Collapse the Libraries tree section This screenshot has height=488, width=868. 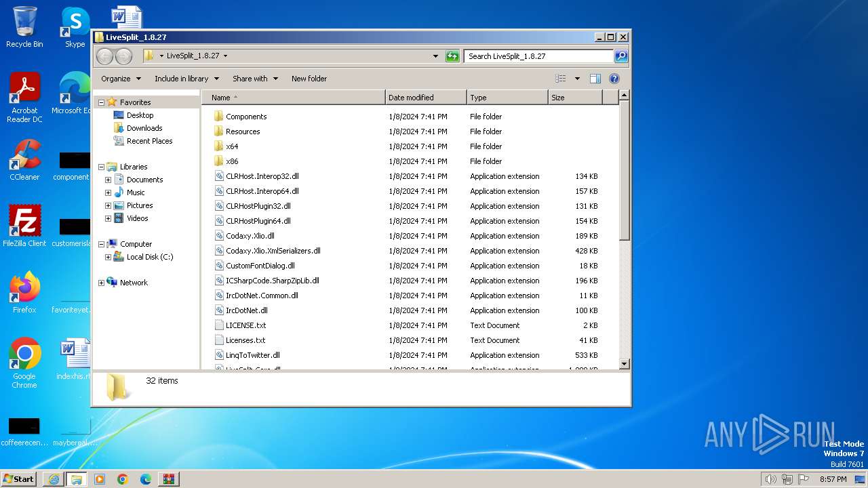tap(101, 167)
